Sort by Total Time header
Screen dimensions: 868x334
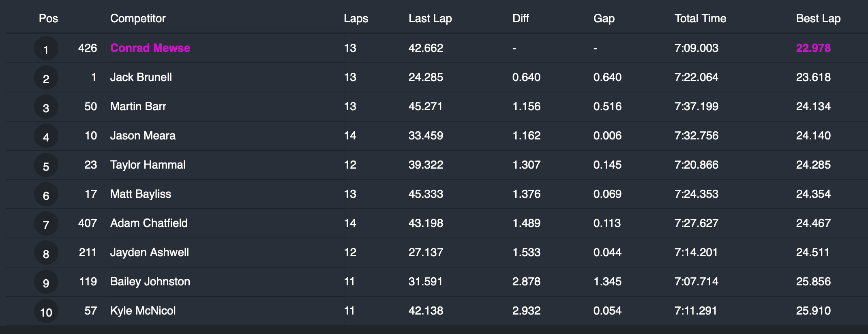(700, 18)
